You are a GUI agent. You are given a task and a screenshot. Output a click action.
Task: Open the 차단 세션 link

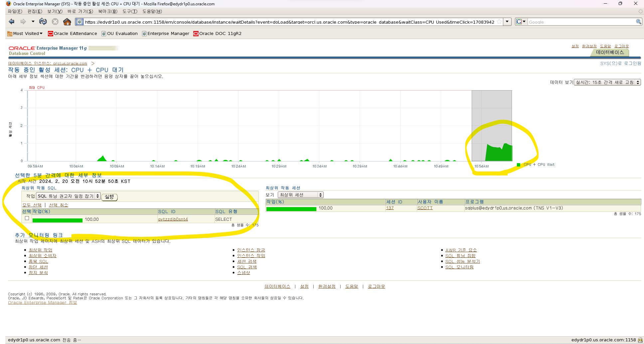click(x=38, y=267)
